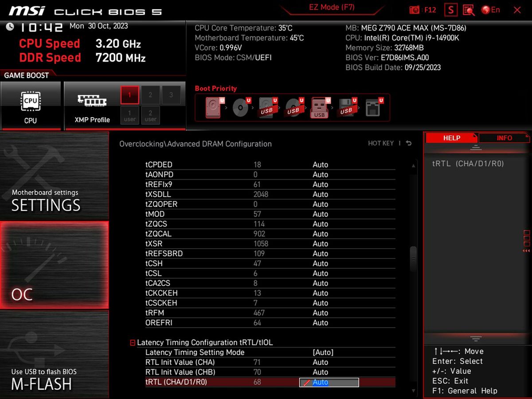Image resolution: width=532 pixels, height=399 pixels.
Task: Select the tZQOPER Auto value
Action: point(320,204)
